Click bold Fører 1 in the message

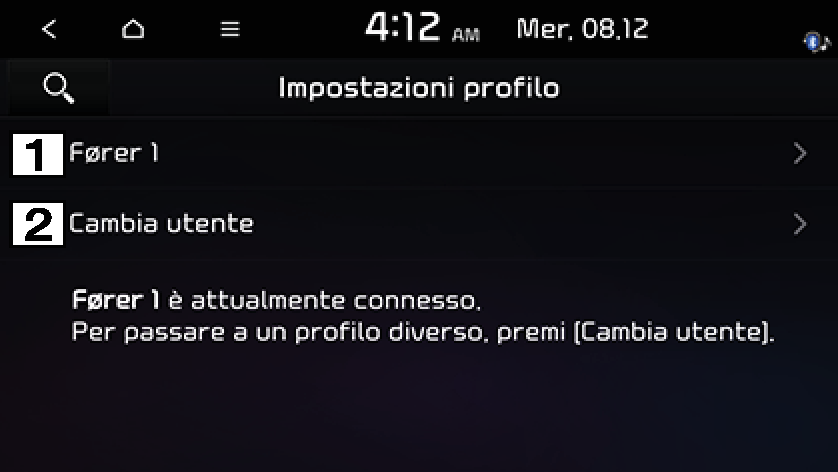(116, 300)
